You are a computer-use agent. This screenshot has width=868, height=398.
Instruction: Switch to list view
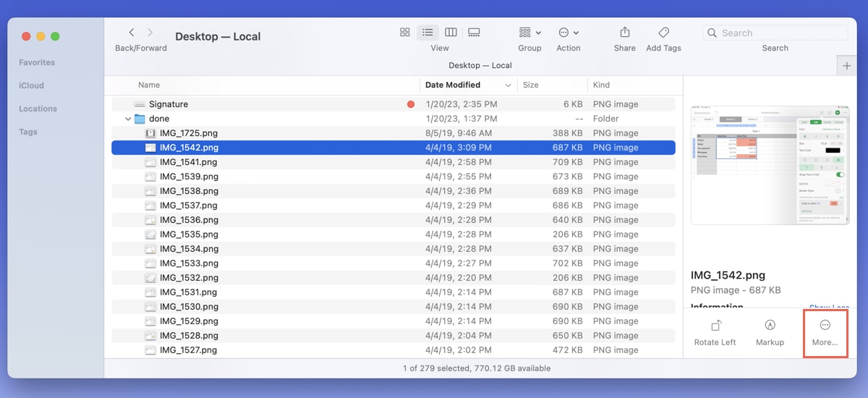(427, 33)
